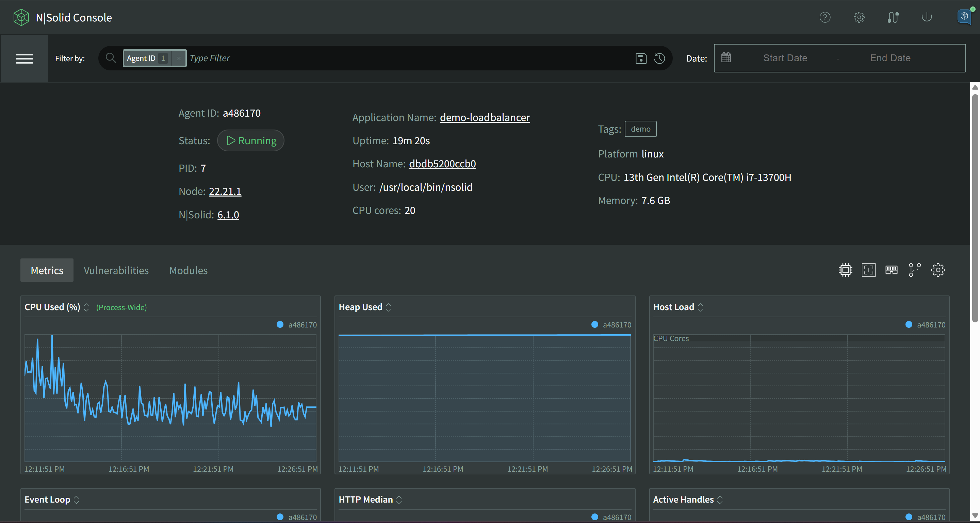Click the memory module icon above the charts
Viewport: 980px width, 523px height.
coord(892,270)
